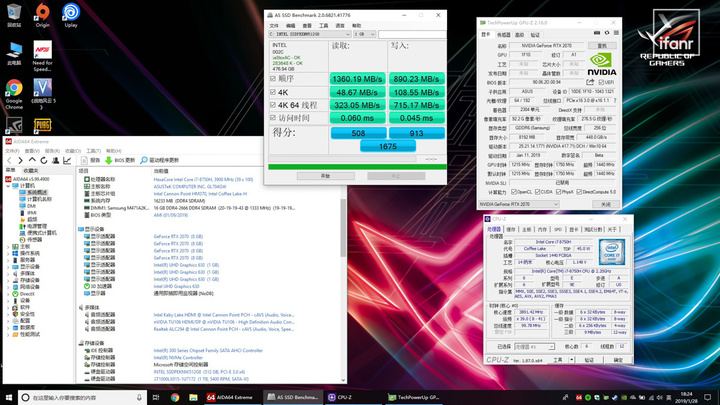Open Recycle Bin on the desktop

click(x=14, y=15)
